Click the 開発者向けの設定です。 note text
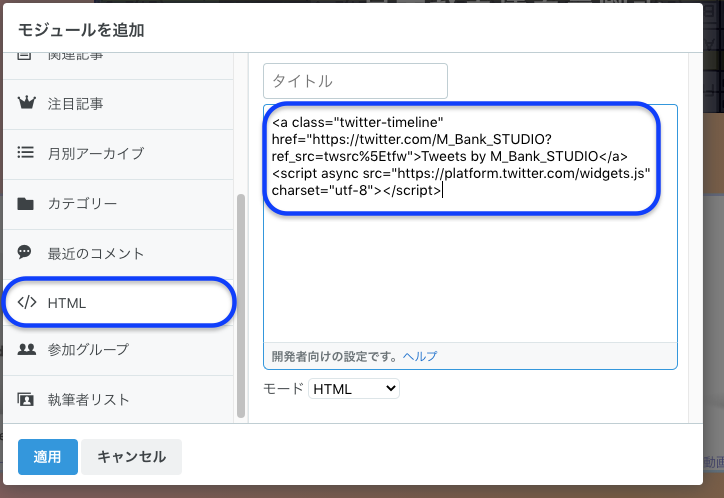 click(335, 356)
